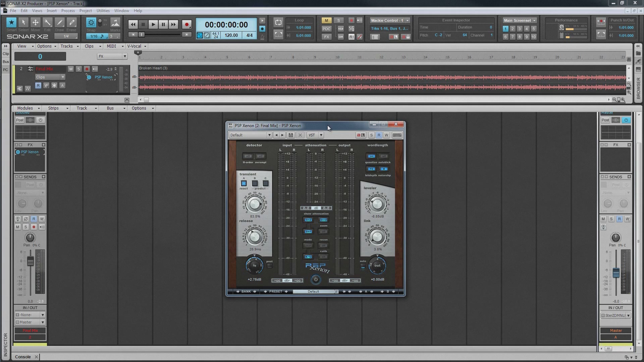Viewport: 644px width, 362px height.
Task: Click the Stop transport button
Action: tap(143, 24)
